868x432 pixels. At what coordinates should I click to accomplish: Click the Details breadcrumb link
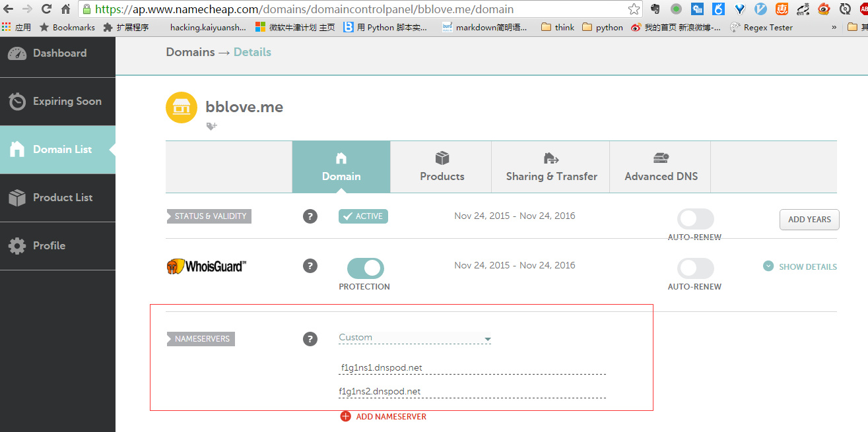coord(252,52)
